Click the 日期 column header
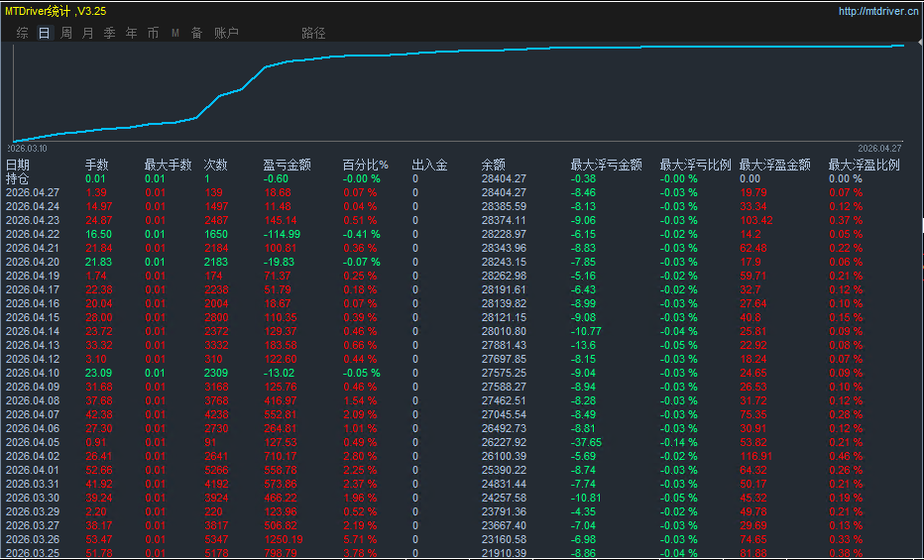The height and width of the screenshot is (560, 924). click(18, 165)
